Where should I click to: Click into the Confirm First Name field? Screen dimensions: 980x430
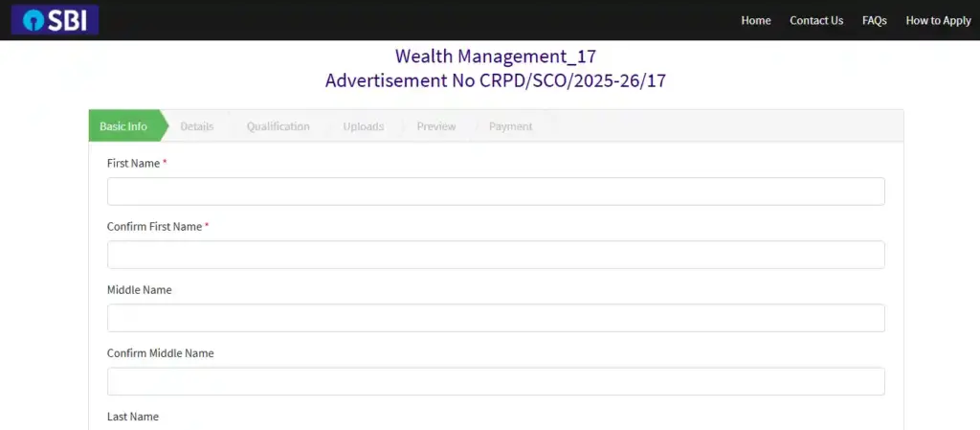click(496, 255)
